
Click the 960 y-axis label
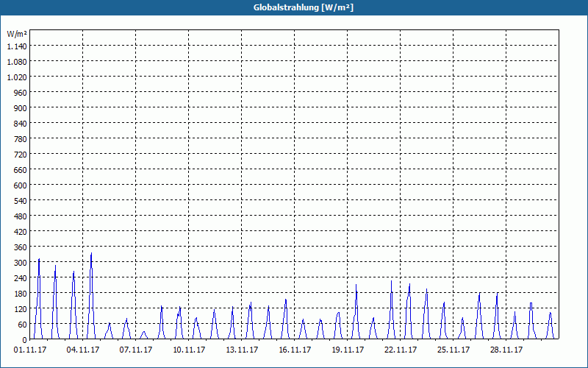click(x=21, y=93)
